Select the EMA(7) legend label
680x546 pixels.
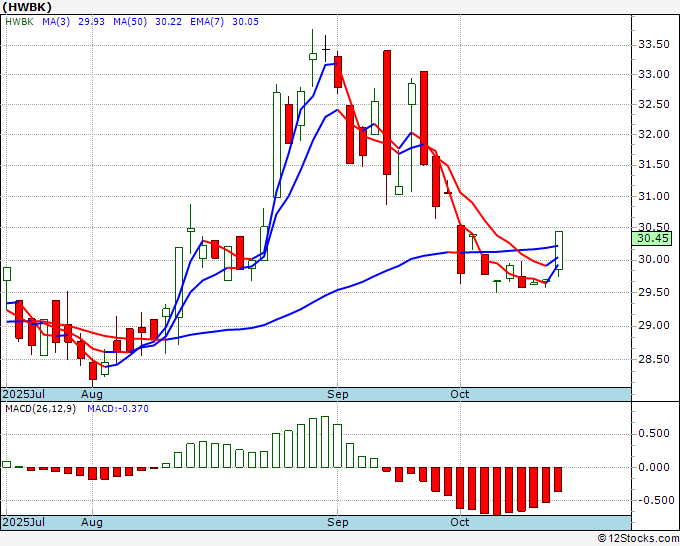click(207, 22)
